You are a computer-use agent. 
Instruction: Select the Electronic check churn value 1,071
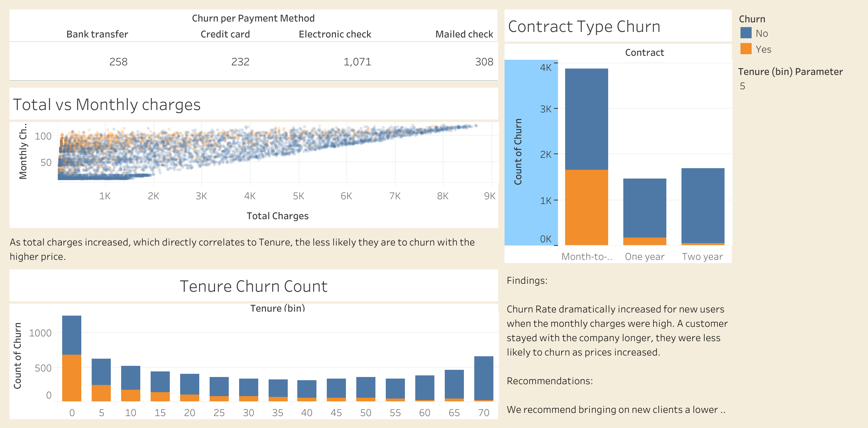[x=357, y=62]
